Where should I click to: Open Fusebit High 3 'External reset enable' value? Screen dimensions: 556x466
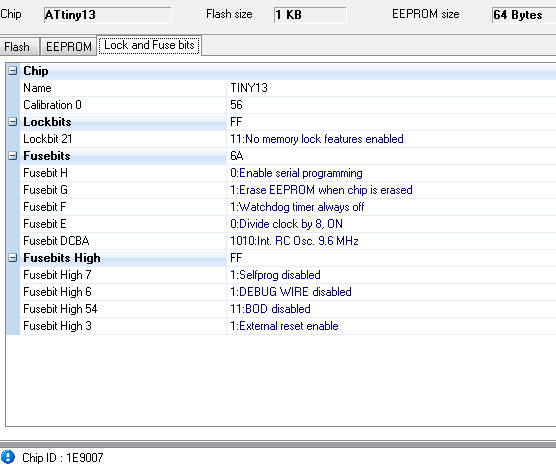click(x=284, y=326)
